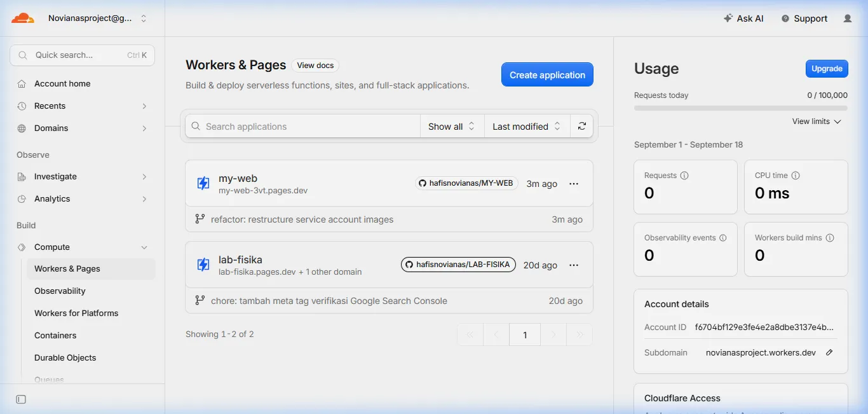Click the chore: tambah meta tag commit
The height and width of the screenshot is (414, 868).
329,301
